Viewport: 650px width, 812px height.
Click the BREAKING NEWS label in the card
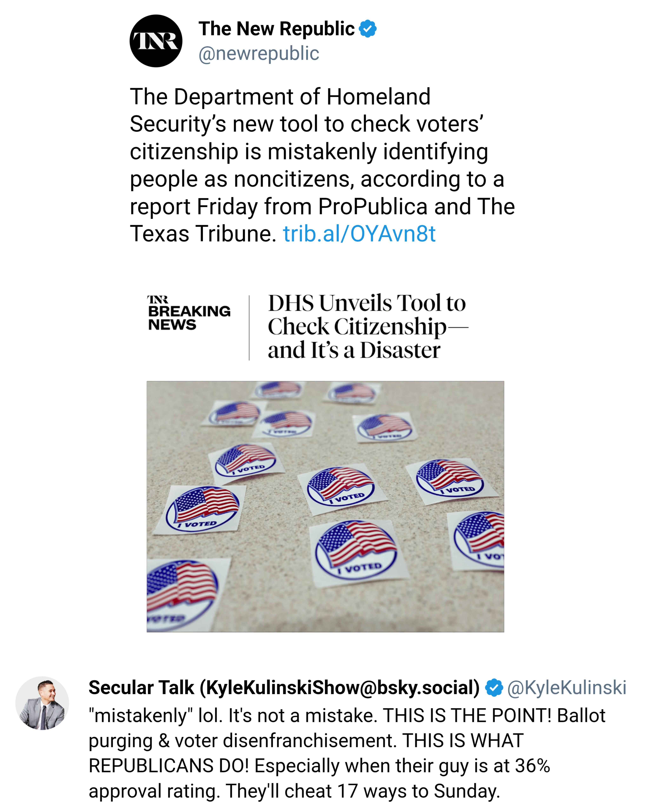coord(189,318)
